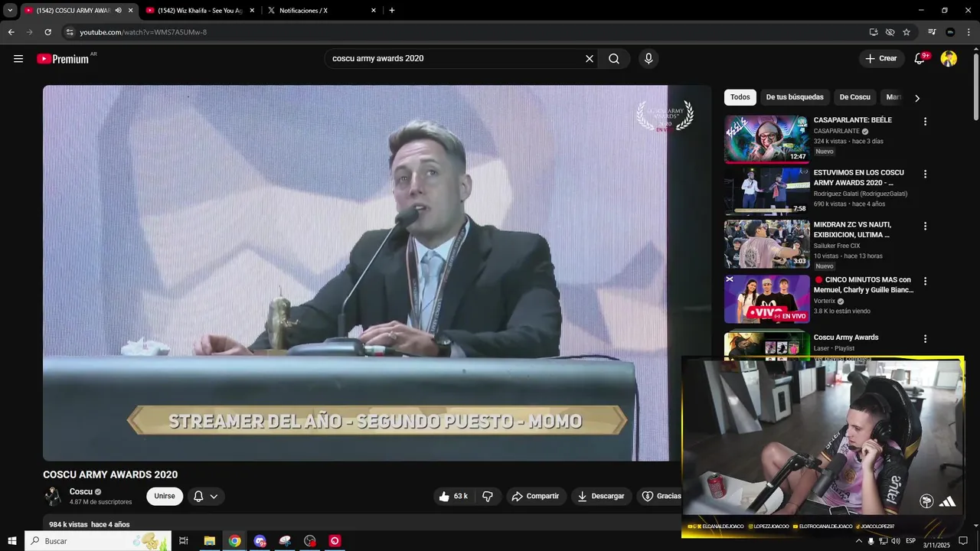
Task: Click the Crear button
Action: tap(881, 59)
